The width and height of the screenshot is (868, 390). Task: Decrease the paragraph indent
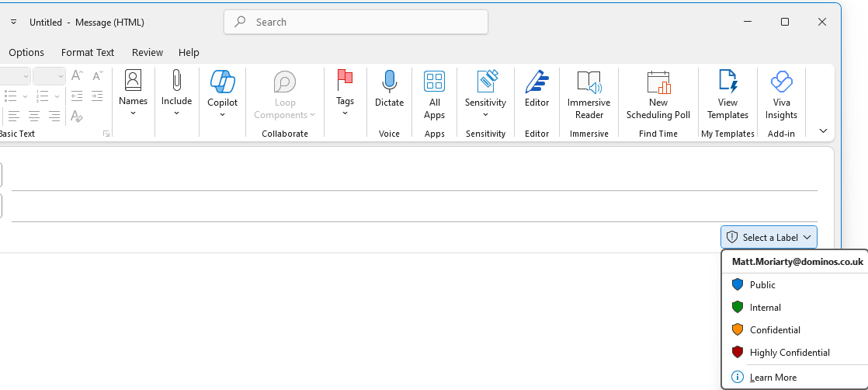click(77, 96)
